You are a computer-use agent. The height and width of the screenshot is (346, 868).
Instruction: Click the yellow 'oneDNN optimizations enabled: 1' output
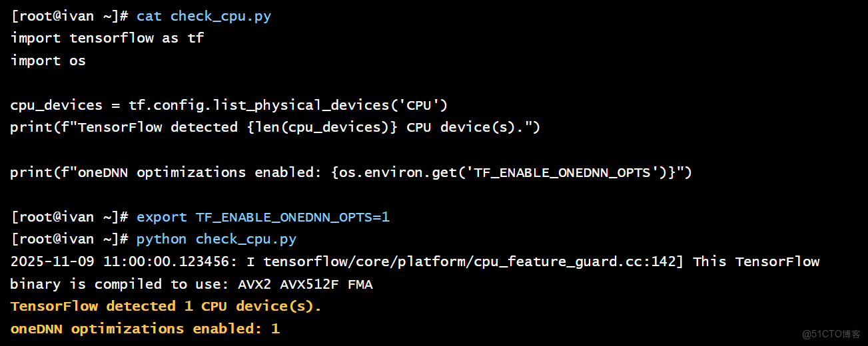145,329
